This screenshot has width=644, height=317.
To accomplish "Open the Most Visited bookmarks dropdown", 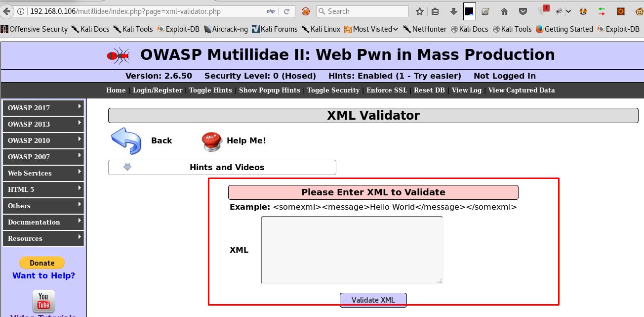I will 371,29.
